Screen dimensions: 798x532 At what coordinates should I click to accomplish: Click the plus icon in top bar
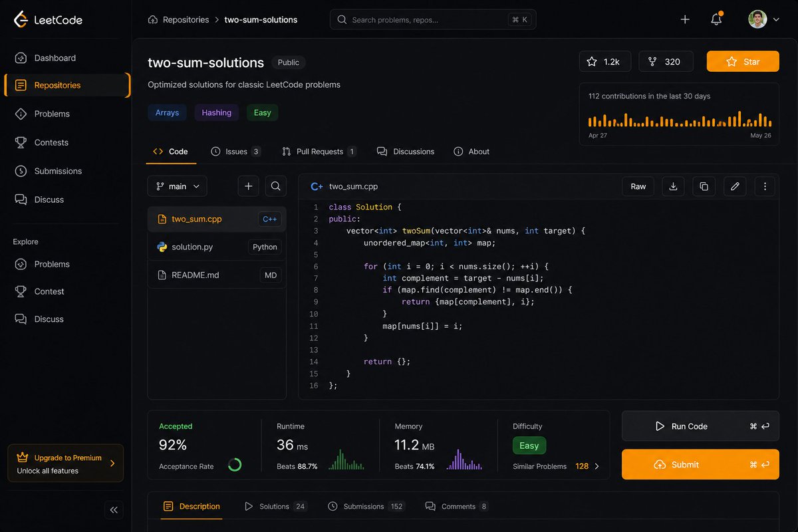pyautogui.click(x=685, y=19)
